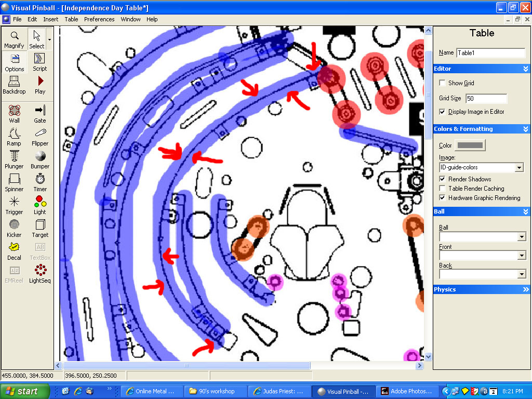The height and width of the screenshot is (399, 532).
Task: Open the Script editor icon
Action: (x=40, y=62)
